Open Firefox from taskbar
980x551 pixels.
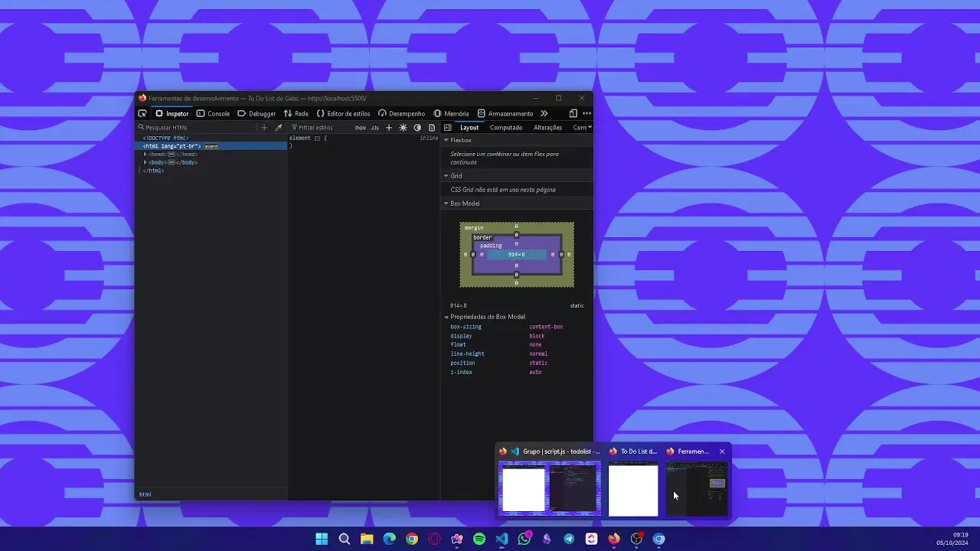614,539
